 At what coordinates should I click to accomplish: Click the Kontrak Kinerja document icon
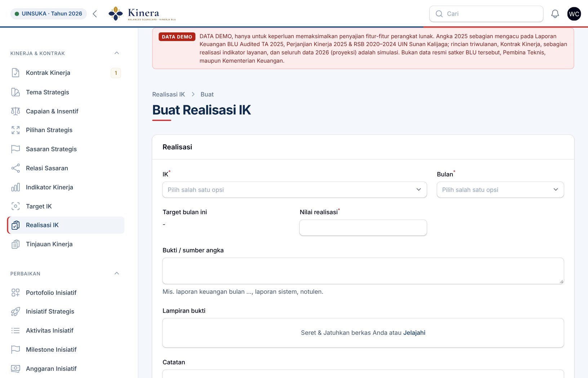(x=15, y=73)
